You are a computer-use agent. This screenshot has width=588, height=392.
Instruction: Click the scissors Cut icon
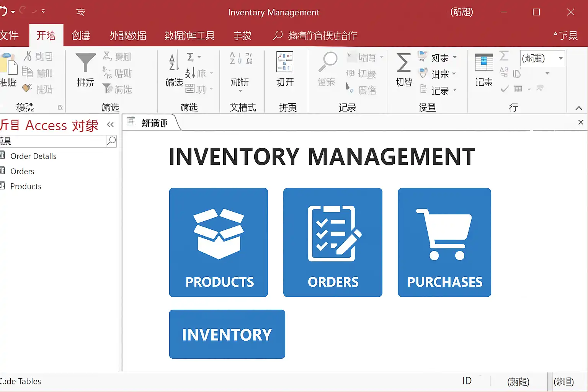tap(28, 57)
